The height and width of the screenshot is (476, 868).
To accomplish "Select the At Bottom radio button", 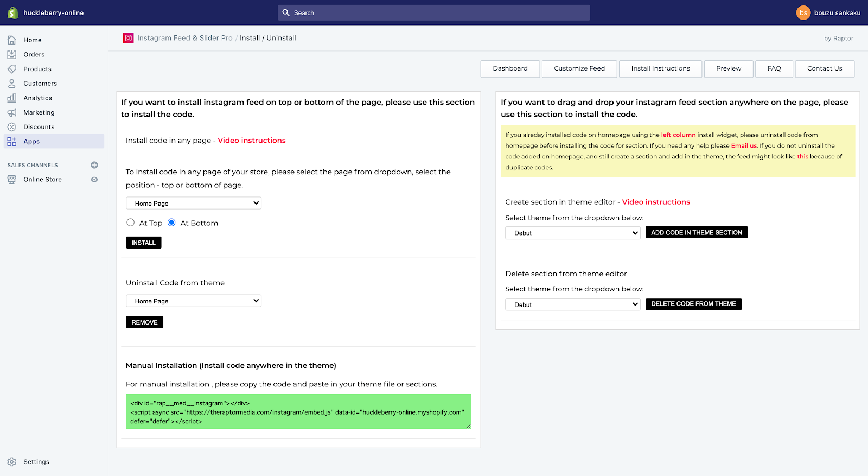I will (x=171, y=223).
